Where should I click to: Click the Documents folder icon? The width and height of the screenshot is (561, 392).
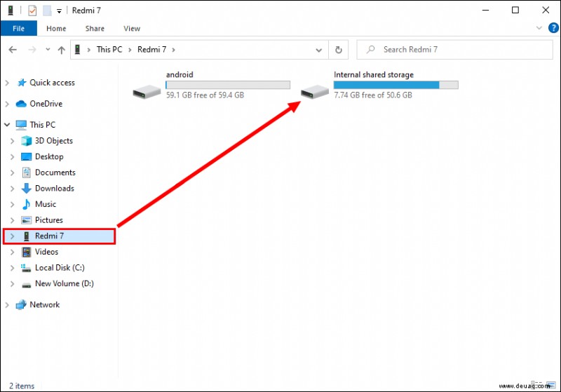27,173
